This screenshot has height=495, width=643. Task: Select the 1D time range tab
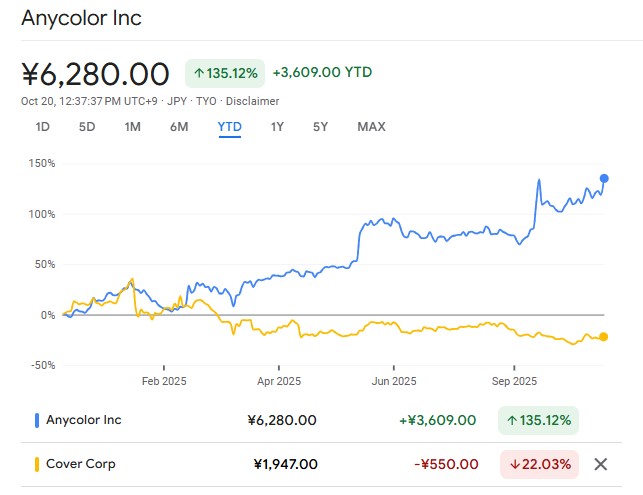[43, 127]
